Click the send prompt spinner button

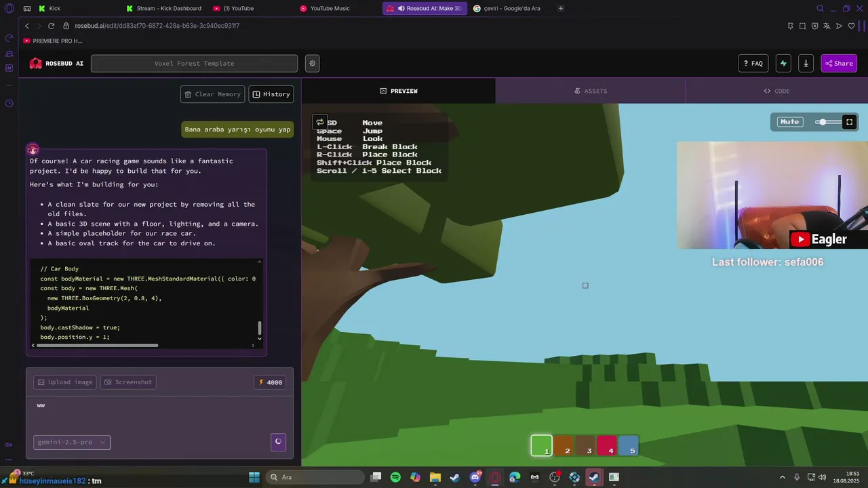(278, 442)
